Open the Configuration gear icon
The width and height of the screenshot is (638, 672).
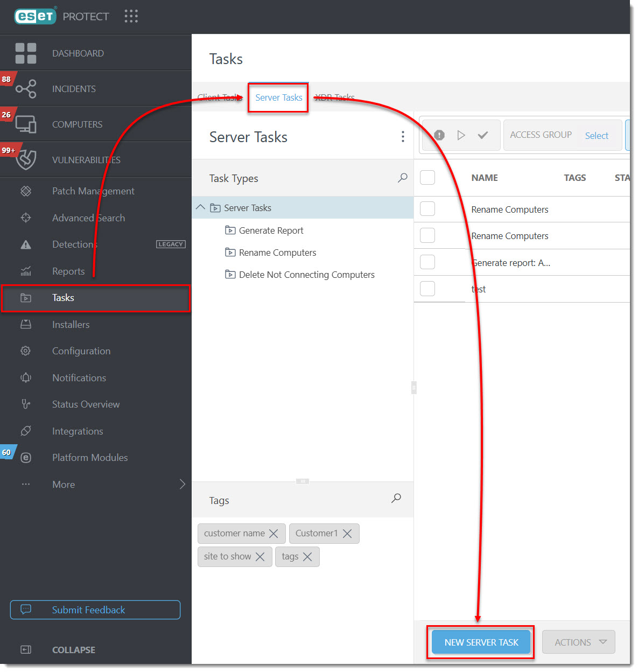[x=26, y=351]
